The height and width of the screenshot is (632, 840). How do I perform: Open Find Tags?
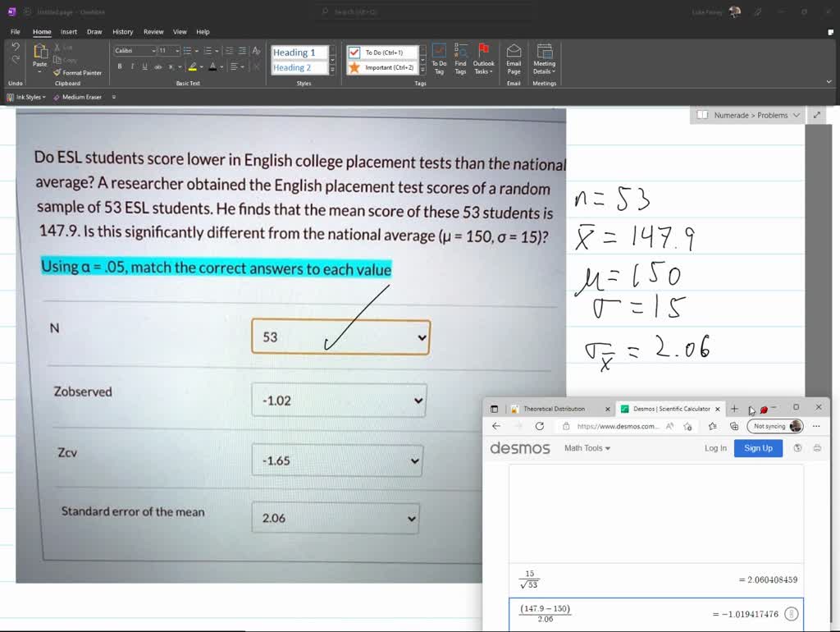(460, 59)
